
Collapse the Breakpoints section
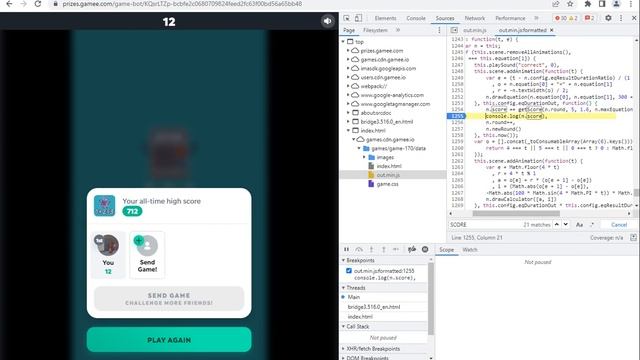pos(343,260)
